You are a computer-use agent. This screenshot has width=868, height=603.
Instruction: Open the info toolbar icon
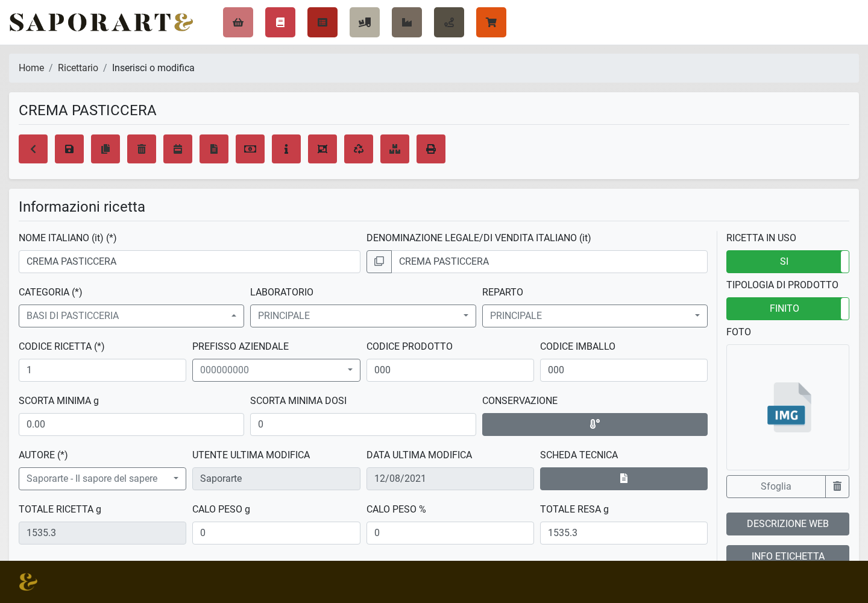tap(286, 149)
